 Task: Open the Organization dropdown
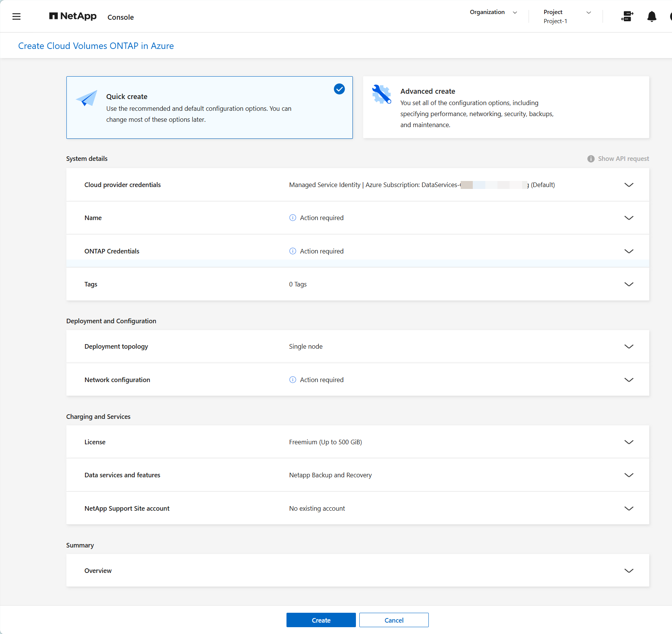point(493,12)
